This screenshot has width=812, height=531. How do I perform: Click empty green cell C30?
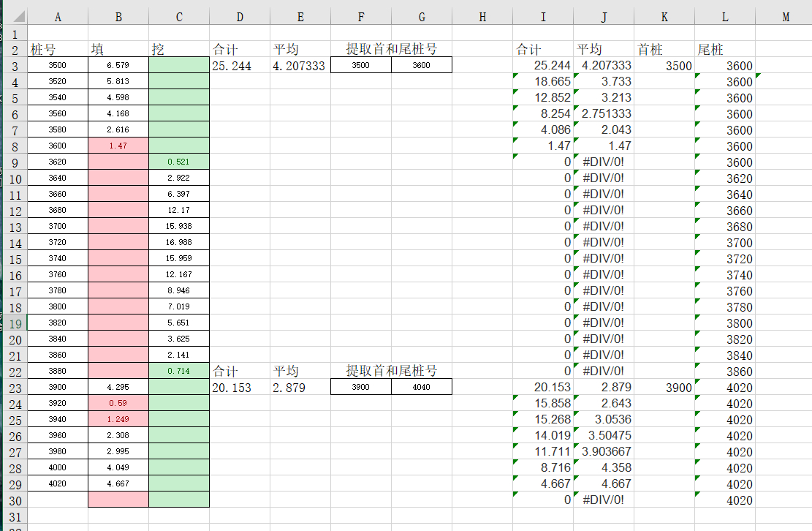point(178,500)
